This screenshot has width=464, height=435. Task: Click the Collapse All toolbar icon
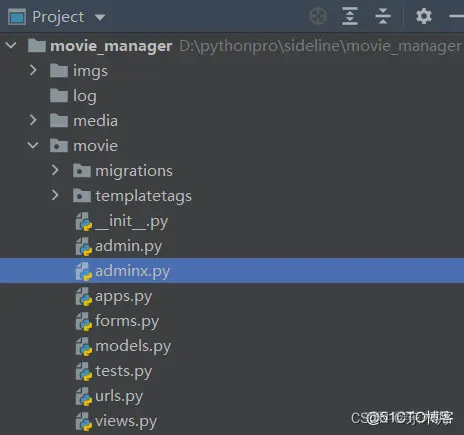point(383,16)
